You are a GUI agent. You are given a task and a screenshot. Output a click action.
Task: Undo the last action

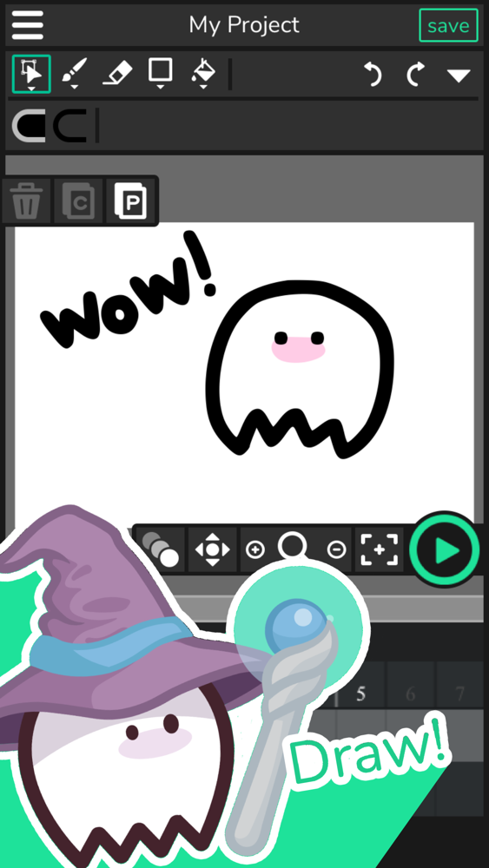coord(373,74)
